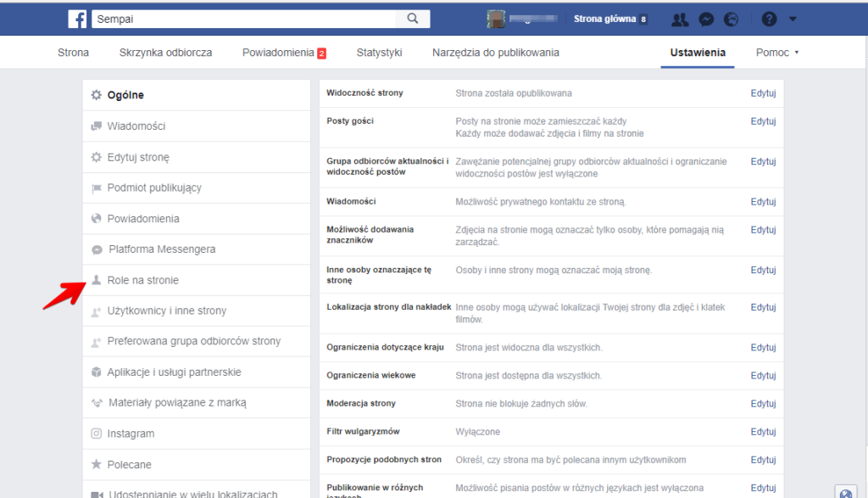868x498 pixels.
Task: Edit Możliwość dodawania znaczników setting
Action: coord(763,230)
